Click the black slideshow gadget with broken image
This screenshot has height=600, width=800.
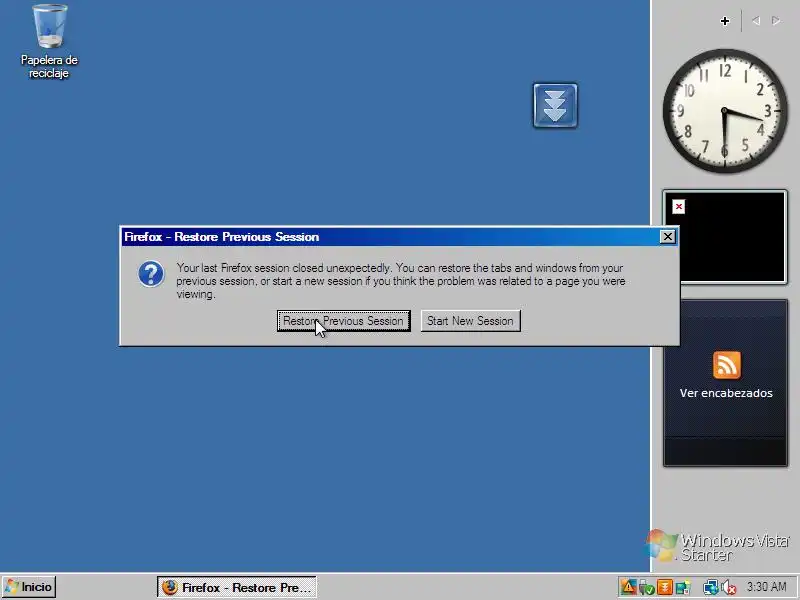coord(725,237)
